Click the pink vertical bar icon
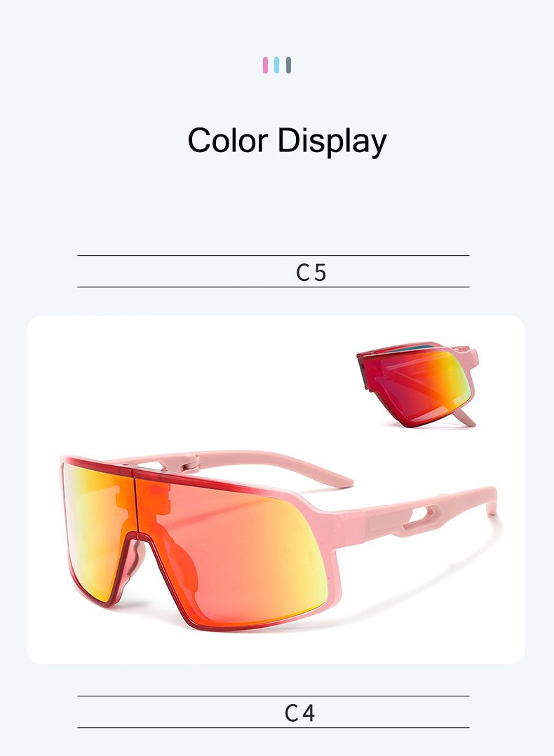Image resolution: width=554 pixels, height=756 pixels. 265,65
